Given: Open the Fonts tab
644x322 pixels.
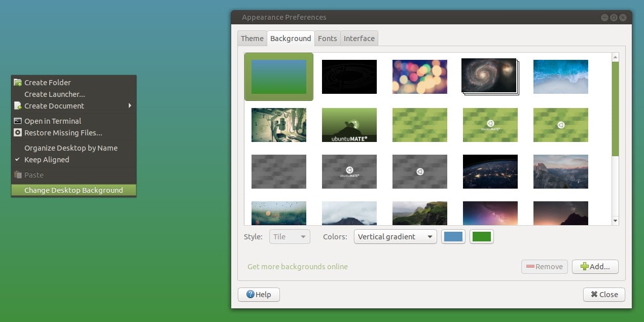Looking at the screenshot, I should pos(327,39).
